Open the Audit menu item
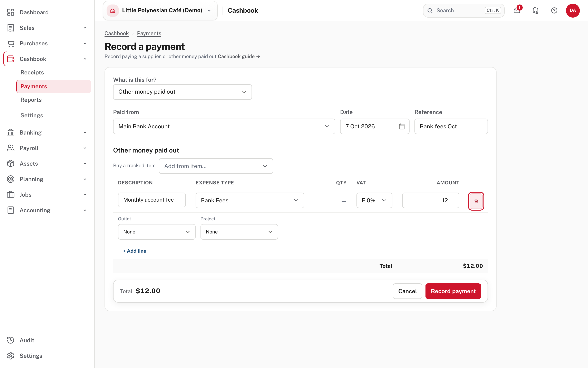 coord(47,340)
